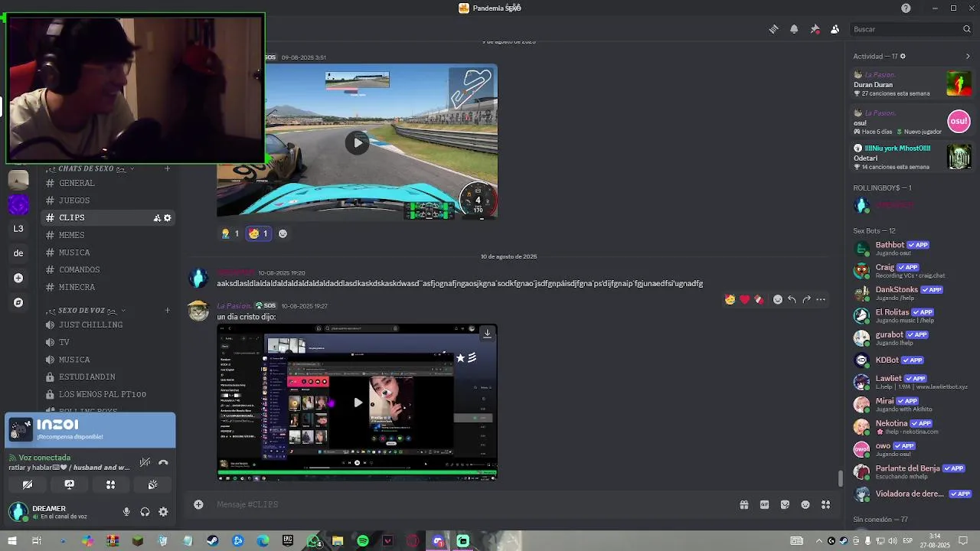The image size is (980, 551).
Task: Join the TV voice channel
Action: pyautogui.click(x=109, y=342)
